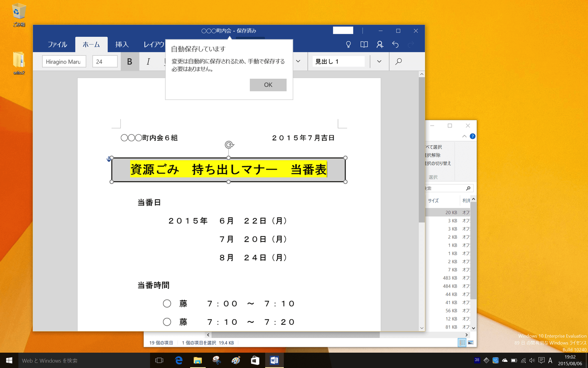Click the rotate handle above the title box

[x=229, y=145]
